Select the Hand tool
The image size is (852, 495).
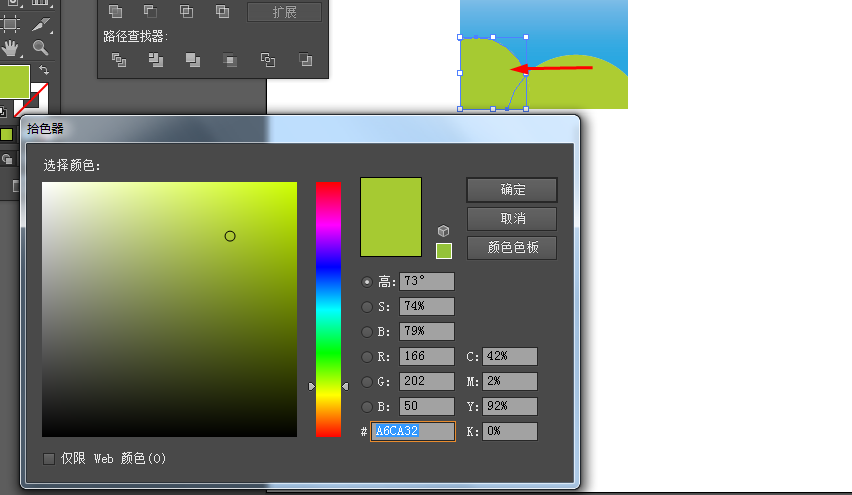pos(10,48)
